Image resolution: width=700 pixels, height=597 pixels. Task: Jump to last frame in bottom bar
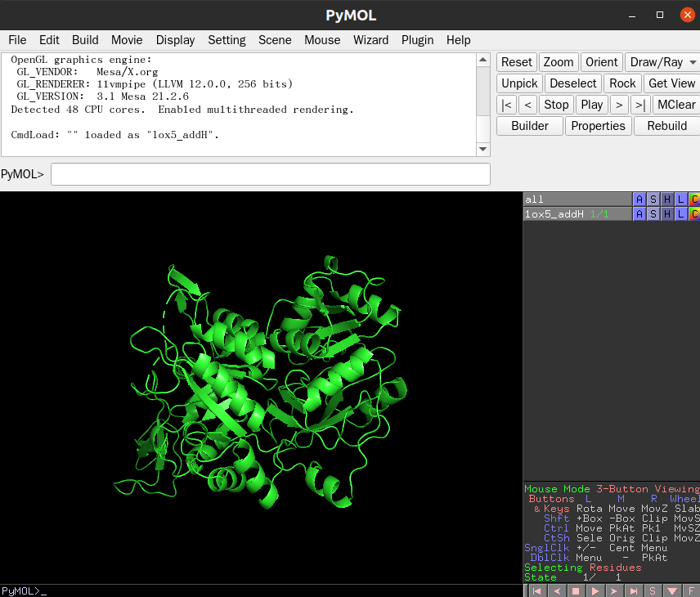coord(634,590)
